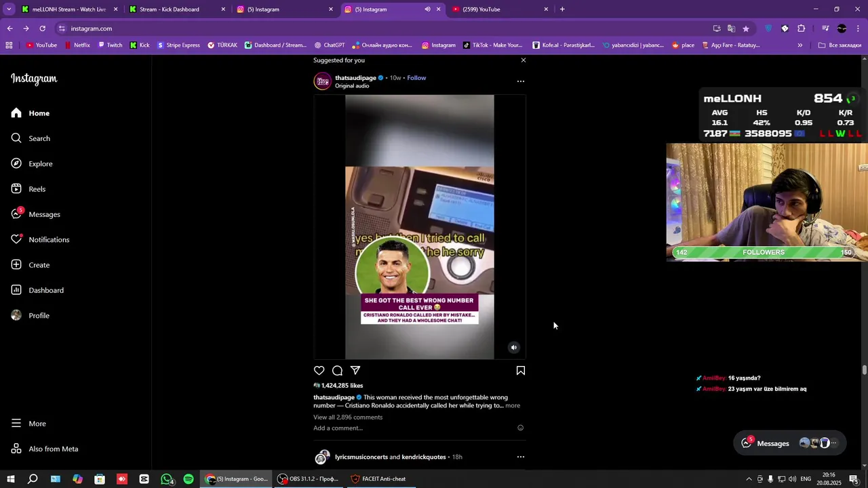Open kendrickquotes profile link
Viewport: 868px width, 488px height.
pyautogui.click(x=424, y=457)
